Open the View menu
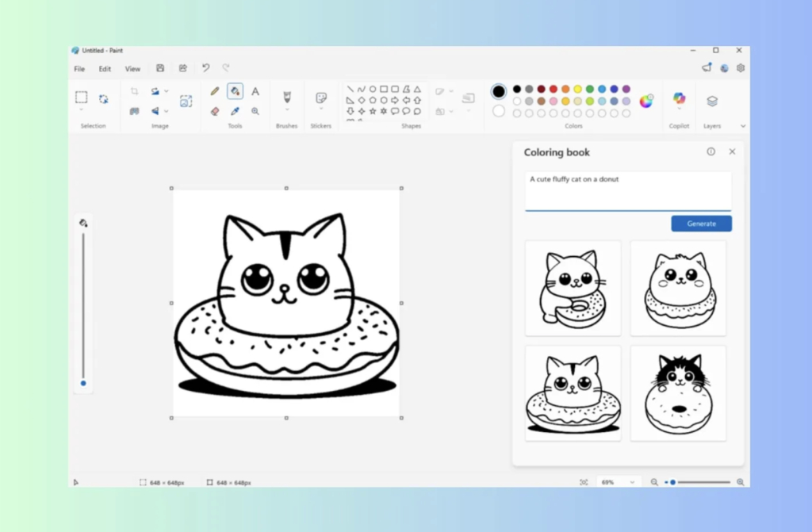Image resolution: width=812 pixels, height=532 pixels. pyautogui.click(x=132, y=68)
